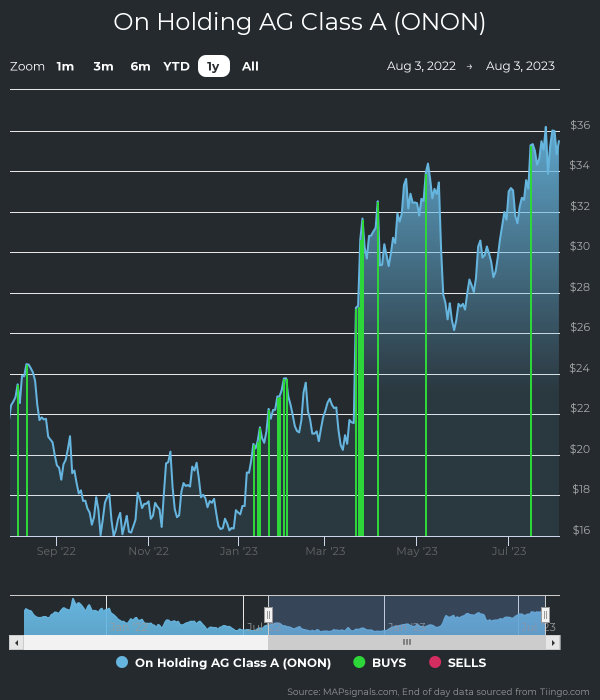Select the 3m zoom range
Screen dimensions: 600x700
103,66
